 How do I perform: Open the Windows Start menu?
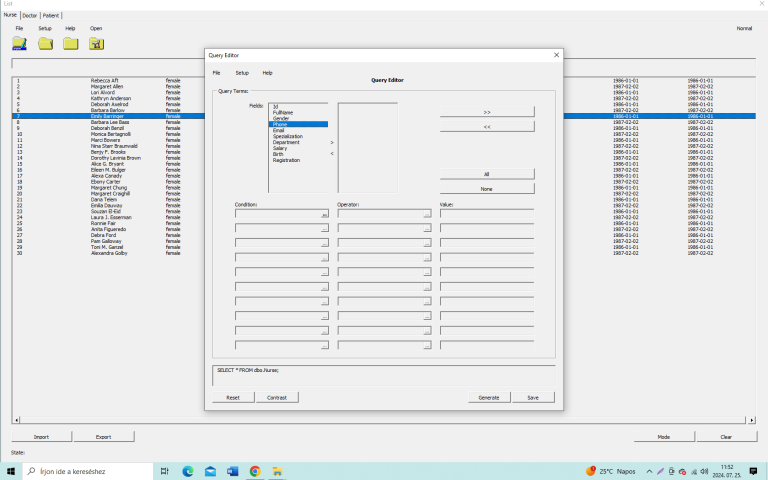[11, 471]
